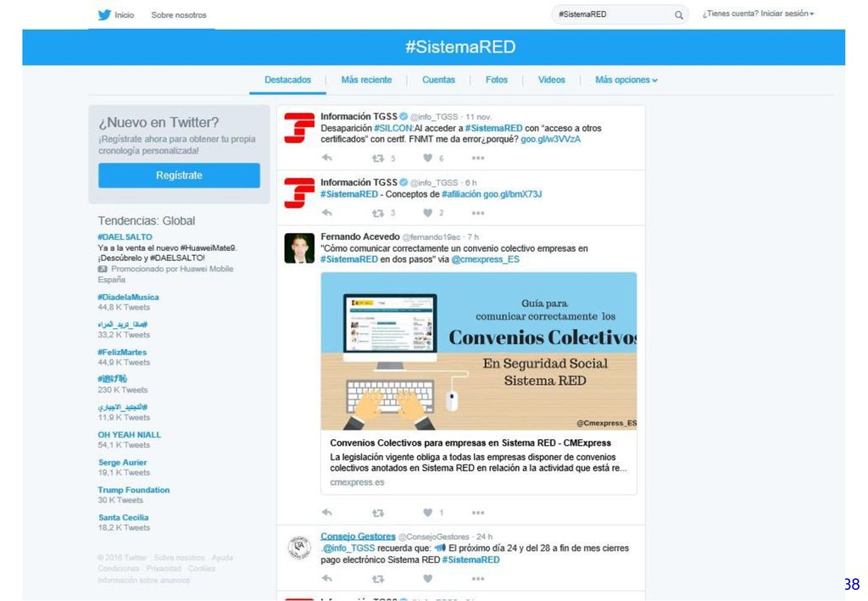Image resolution: width=868 pixels, height=601 pixels.
Task: Click the #SILCON hashtag
Action: click(393, 128)
